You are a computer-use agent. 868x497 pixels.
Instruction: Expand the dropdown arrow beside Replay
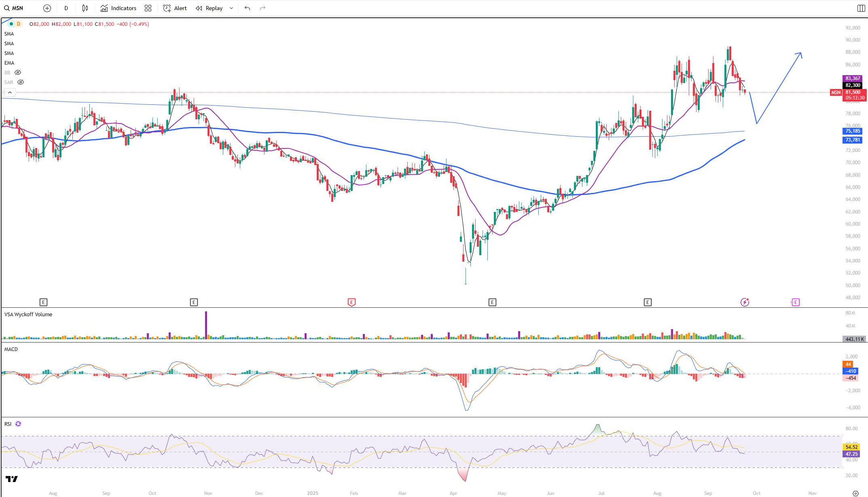(231, 8)
